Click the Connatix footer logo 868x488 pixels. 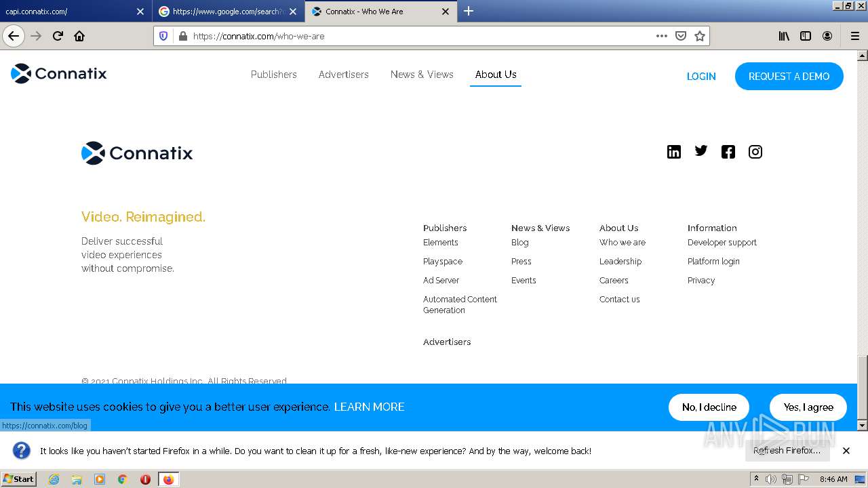(137, 153)
